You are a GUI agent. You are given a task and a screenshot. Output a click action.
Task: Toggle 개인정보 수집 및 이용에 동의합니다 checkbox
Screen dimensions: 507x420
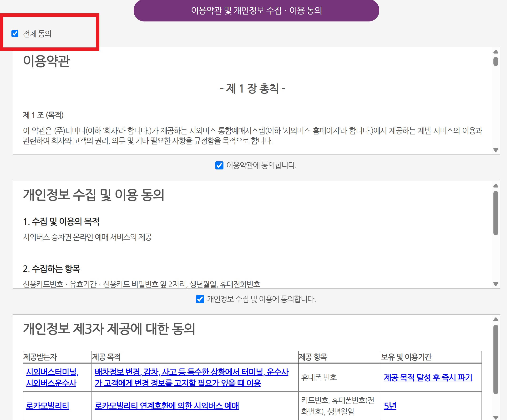[200, 299]
